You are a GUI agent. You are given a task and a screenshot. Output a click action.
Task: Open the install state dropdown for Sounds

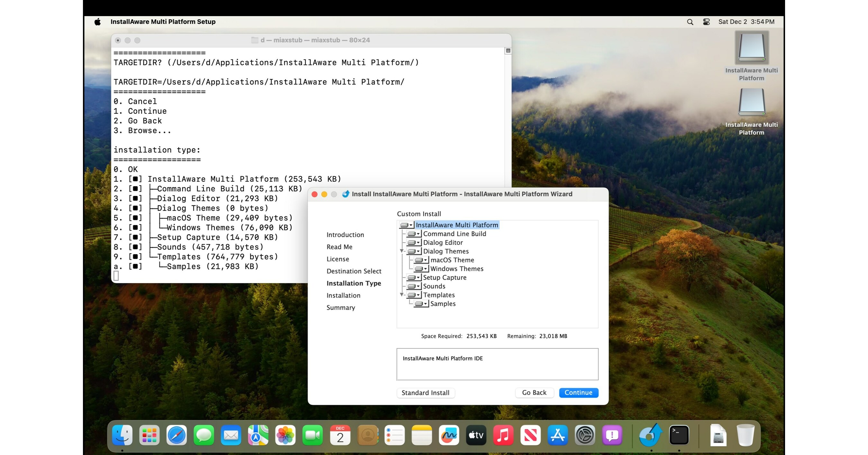(419, 286)
